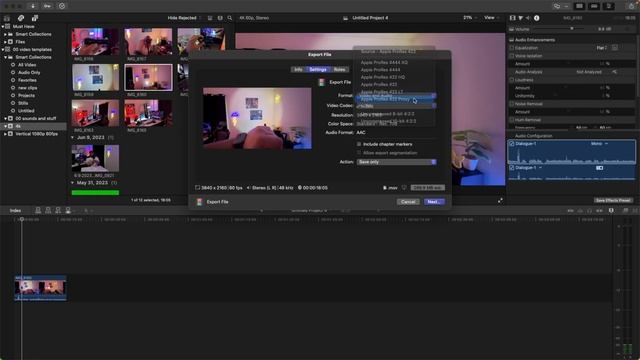Toggle the Inspector panel button in toolbar

pyautogui.click(x=609, y=6)
